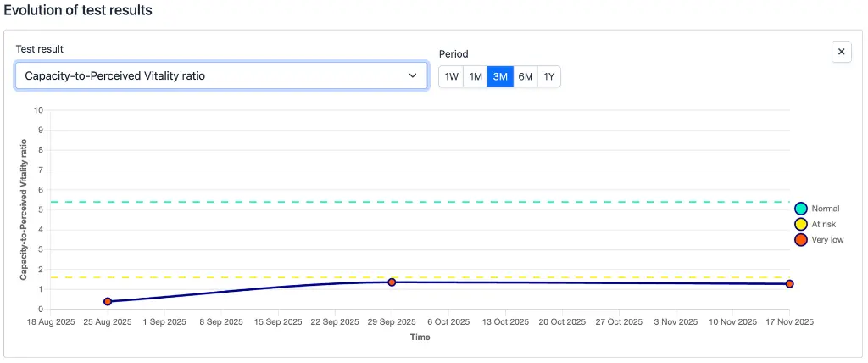Click the green dashed Normal threshold line
The height and width of the screenshot is (363, 868).
click(424, 202)
